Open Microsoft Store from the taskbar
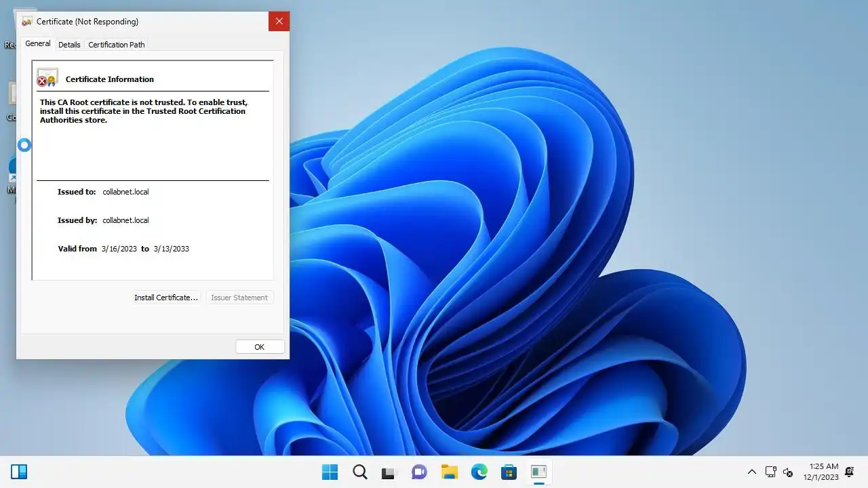Viewport: 868px width, 488px height. click(x=509, y=472)
